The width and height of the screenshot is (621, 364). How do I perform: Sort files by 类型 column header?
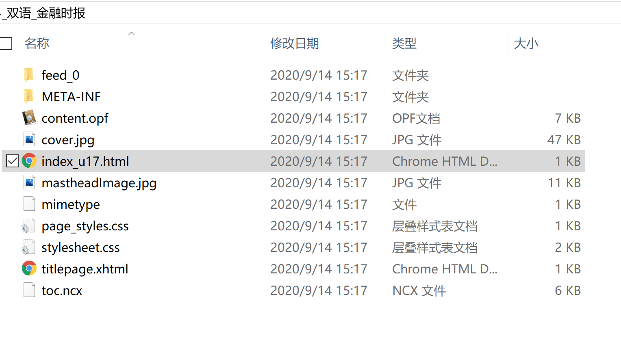click(404, 43)
